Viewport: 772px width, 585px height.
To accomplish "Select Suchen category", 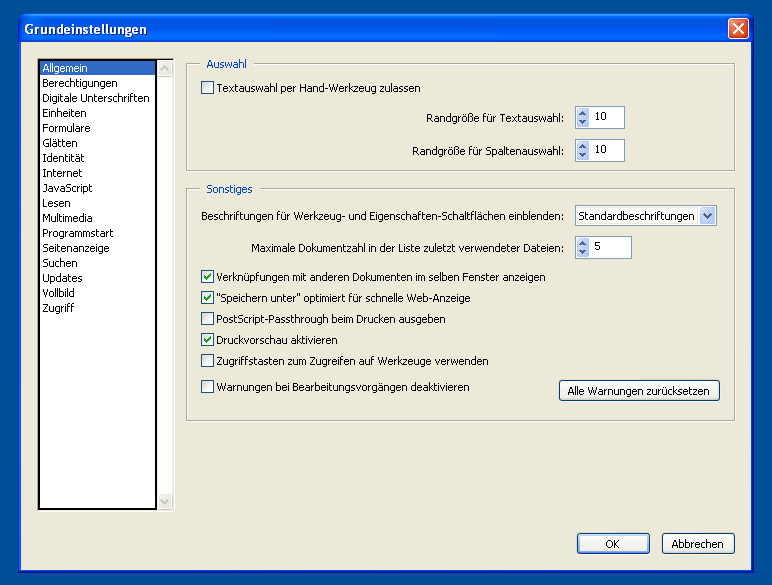I will [97, 263].
